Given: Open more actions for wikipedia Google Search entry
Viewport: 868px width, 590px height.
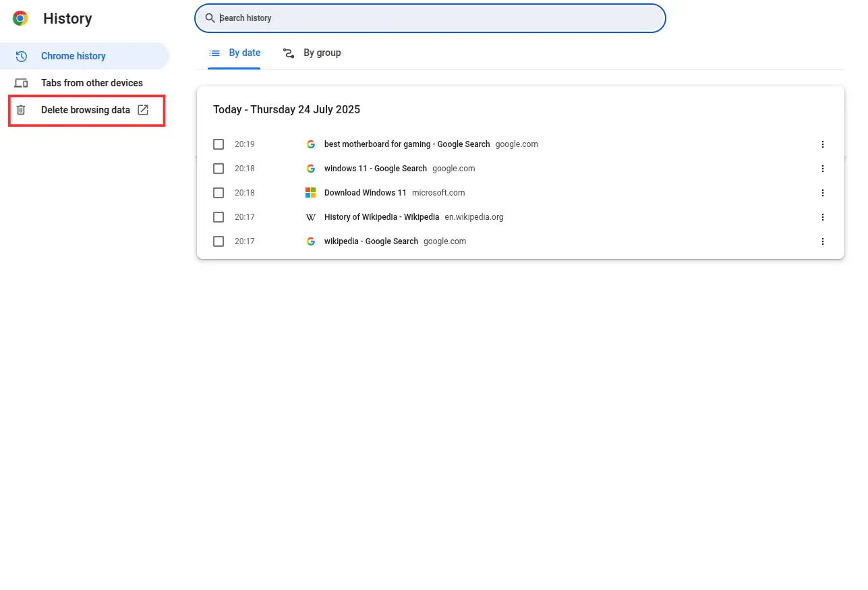Looking at the screenshot, I should click(822, 241).
